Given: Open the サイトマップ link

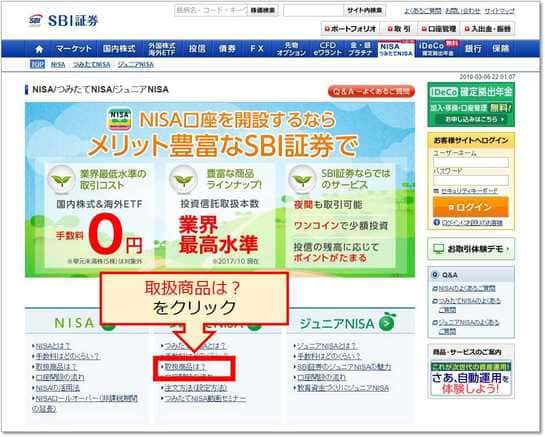Looking at the screenshot, I should click(499, 11).
